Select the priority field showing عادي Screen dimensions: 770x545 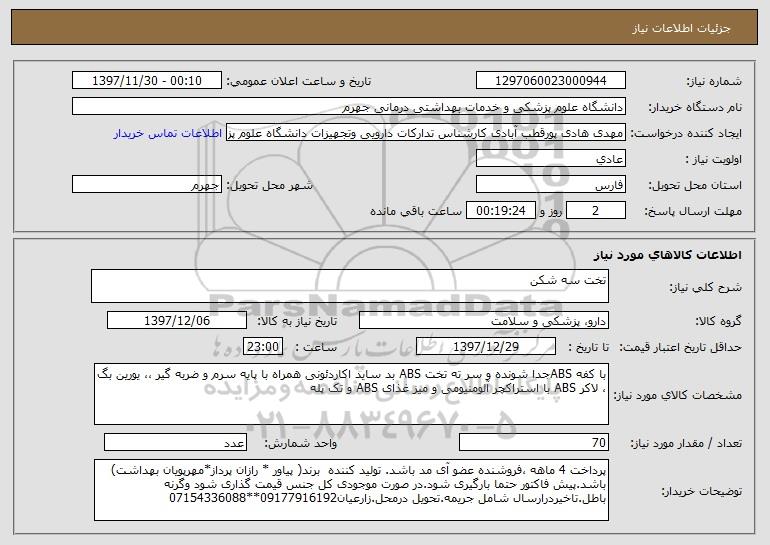[x=550, y=158]
